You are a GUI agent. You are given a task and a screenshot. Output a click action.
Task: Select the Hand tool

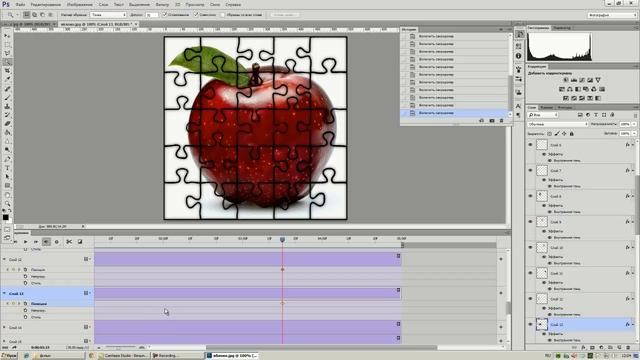click(7, 195)
